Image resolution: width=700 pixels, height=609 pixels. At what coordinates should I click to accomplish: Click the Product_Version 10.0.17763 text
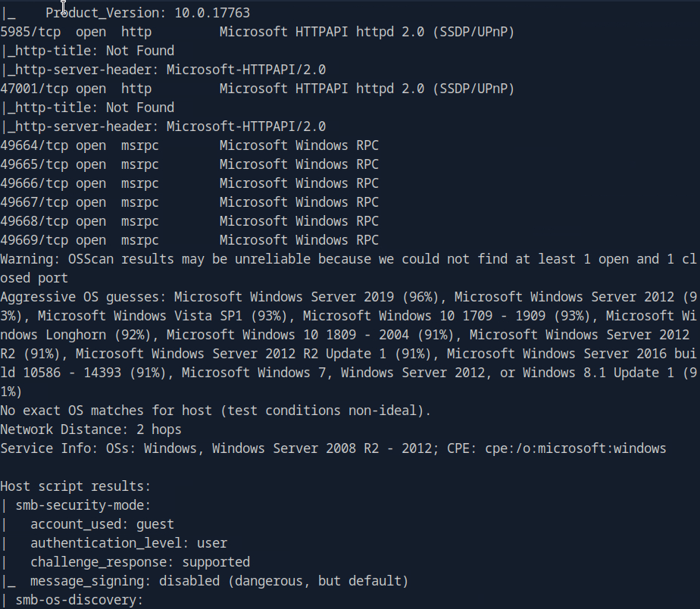(148, 13)
